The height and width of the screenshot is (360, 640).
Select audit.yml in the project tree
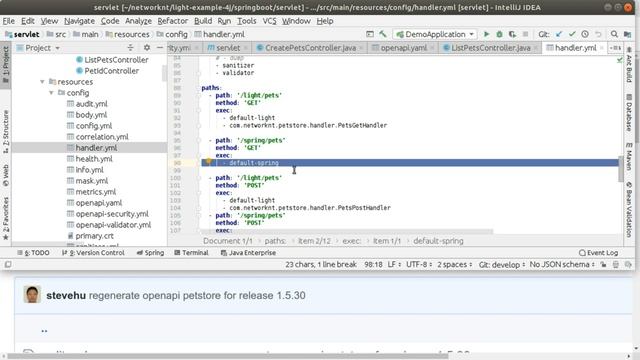point(91,104)
